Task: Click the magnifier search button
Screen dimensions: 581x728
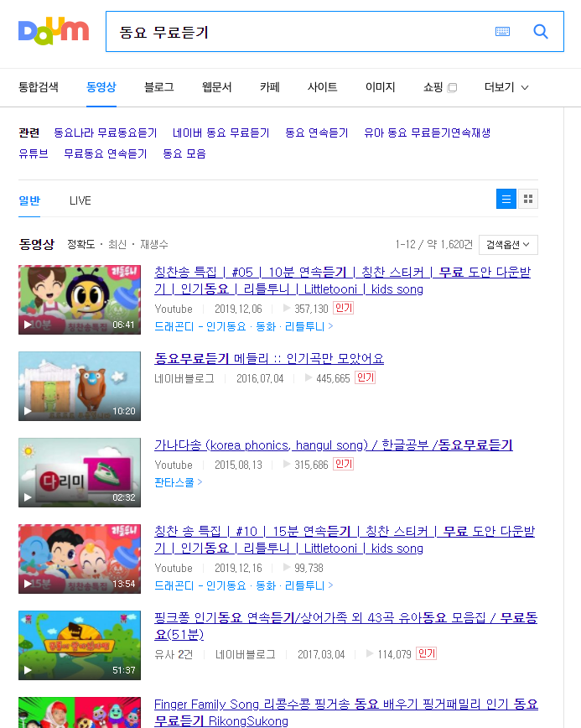Action: tap(541, 32)
